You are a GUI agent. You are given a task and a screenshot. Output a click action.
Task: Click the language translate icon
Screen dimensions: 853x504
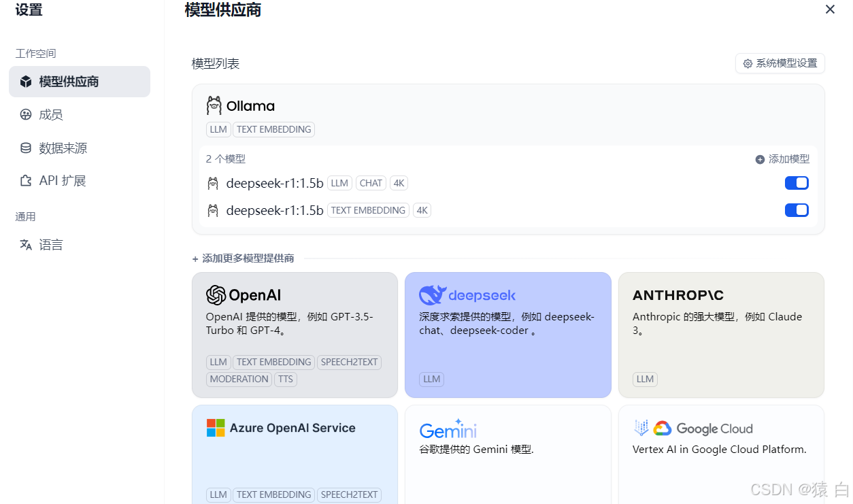pyautogui.click(x=26, y=245)
